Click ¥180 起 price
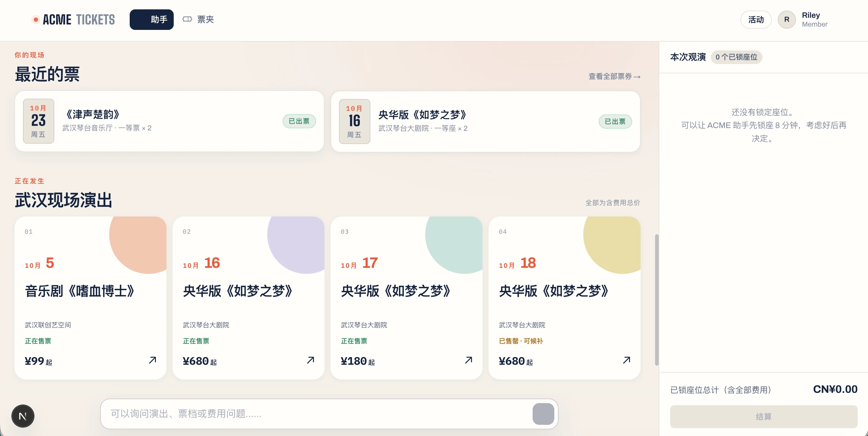868x436 pixels. [358, 361]
